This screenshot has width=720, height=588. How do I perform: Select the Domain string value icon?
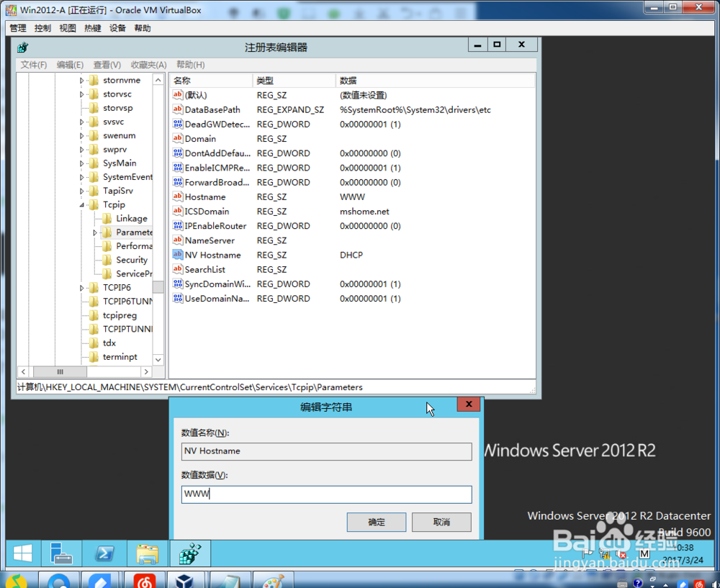tap(178, 138)
